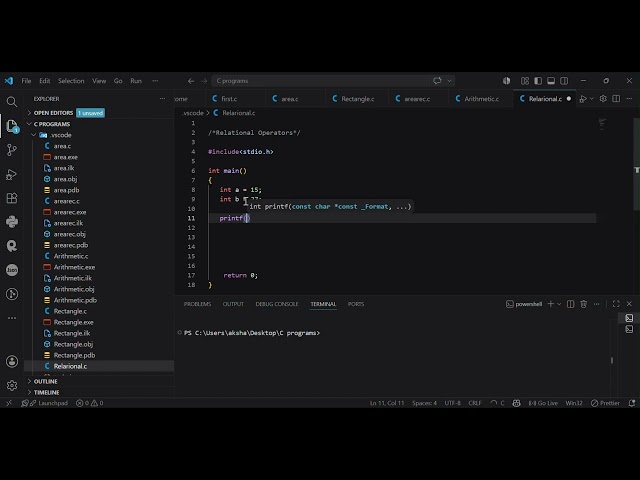This screenshot has height=480, width=640.
Task: Click Explorer panel more actions ellipsis
Action: point(162,99)
